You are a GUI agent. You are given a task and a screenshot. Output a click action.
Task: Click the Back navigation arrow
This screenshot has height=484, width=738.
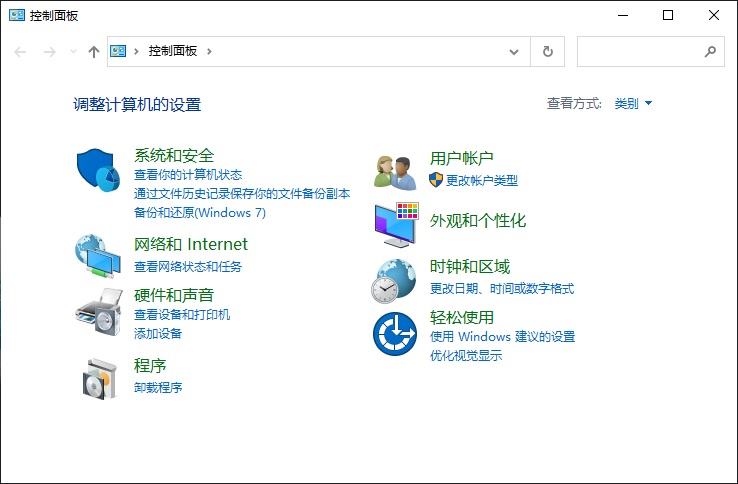pyautogui.click(x=20, y=51)
